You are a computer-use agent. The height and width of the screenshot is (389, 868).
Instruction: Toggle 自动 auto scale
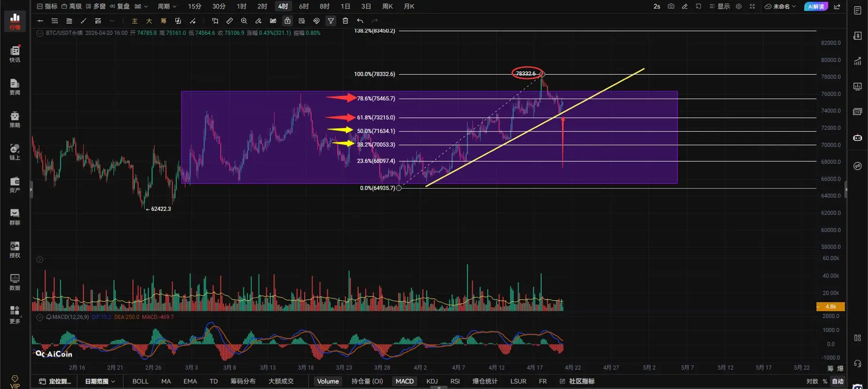pos(837,381)
